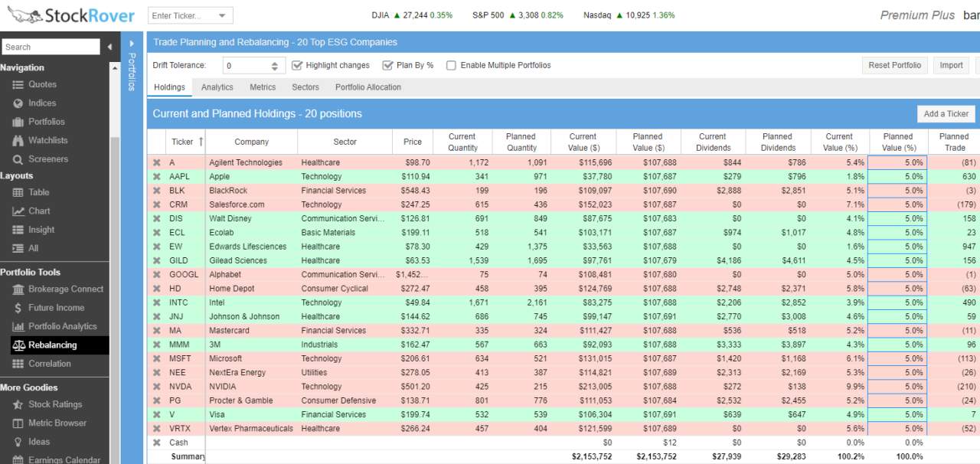Enable Multiple Portfolios checkbox

point(451,65)
